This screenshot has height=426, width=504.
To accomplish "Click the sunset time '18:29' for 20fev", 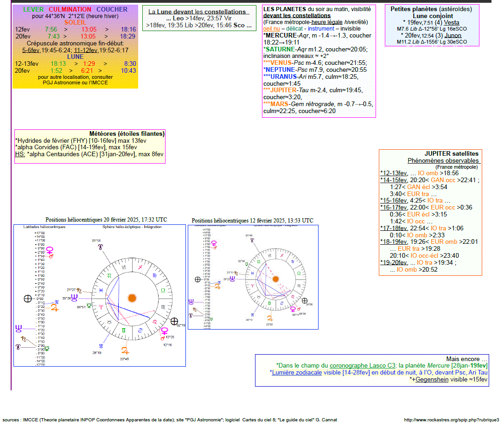I will (128, 36).
